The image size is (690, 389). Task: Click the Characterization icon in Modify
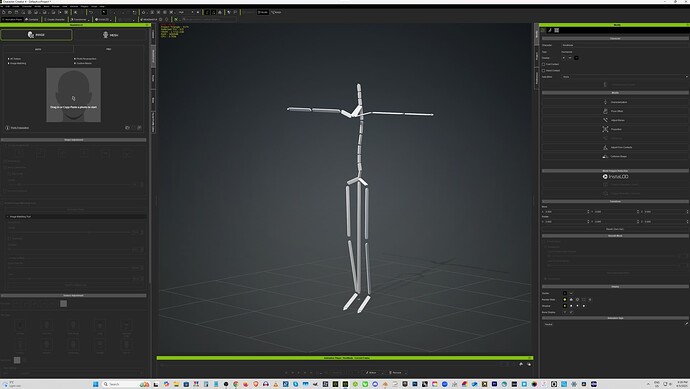coord(605,102)
